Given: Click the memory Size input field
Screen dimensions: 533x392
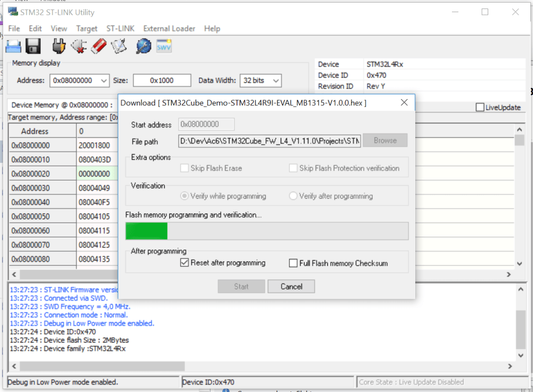Looking at the screenshot, I should [x=161, y=80].
